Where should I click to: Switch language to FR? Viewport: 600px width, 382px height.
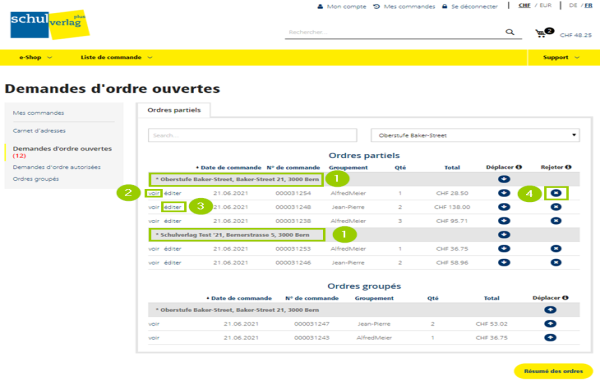click(x=588, y=5)
